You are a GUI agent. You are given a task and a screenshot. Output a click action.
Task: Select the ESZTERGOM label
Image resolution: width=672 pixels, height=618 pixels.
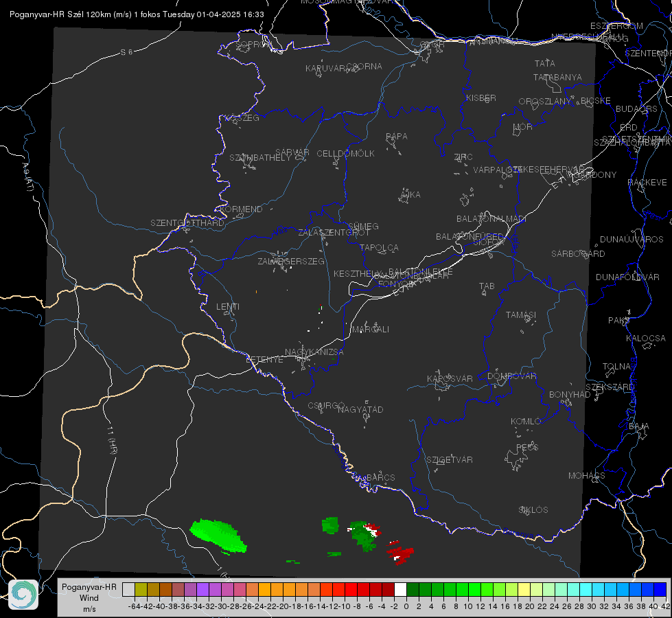tap(616, 26)
